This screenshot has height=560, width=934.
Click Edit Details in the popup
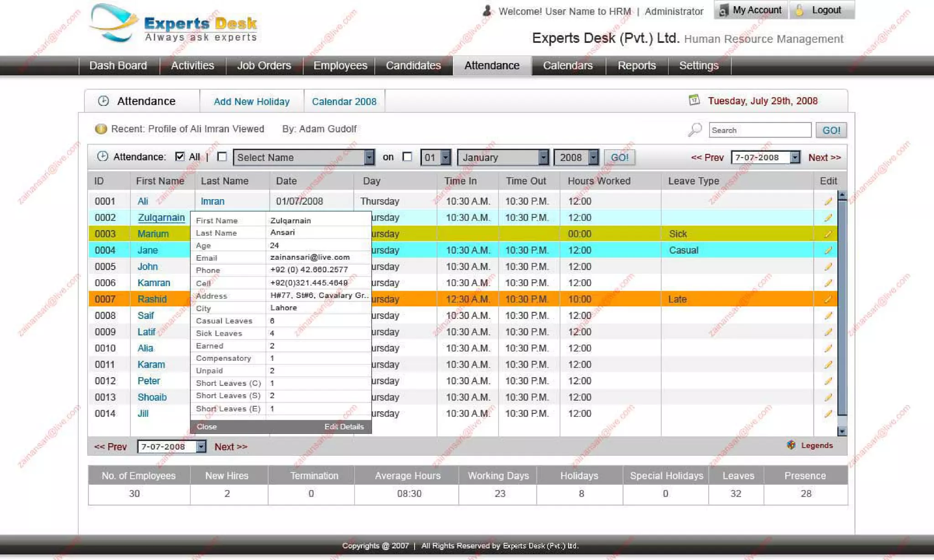point(344,426)
